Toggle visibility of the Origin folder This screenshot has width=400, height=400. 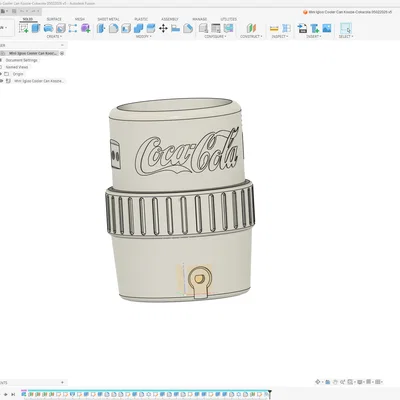(1, 74)
